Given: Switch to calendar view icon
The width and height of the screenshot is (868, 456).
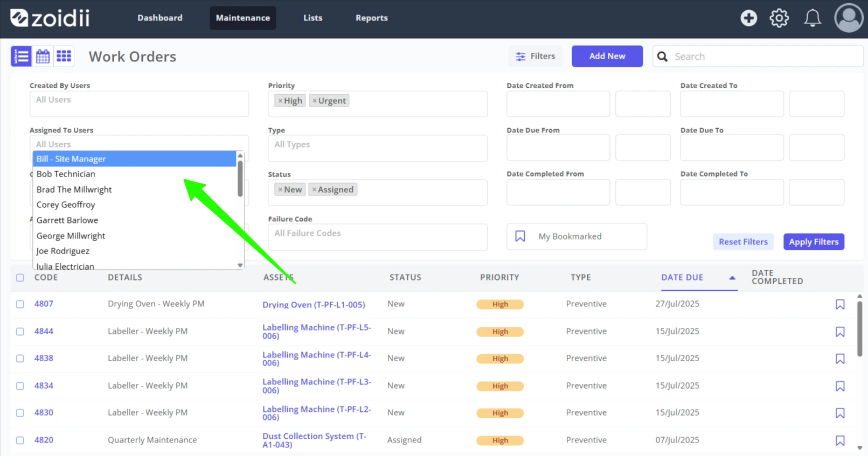Looking at the screenshot, I should 43,56.
